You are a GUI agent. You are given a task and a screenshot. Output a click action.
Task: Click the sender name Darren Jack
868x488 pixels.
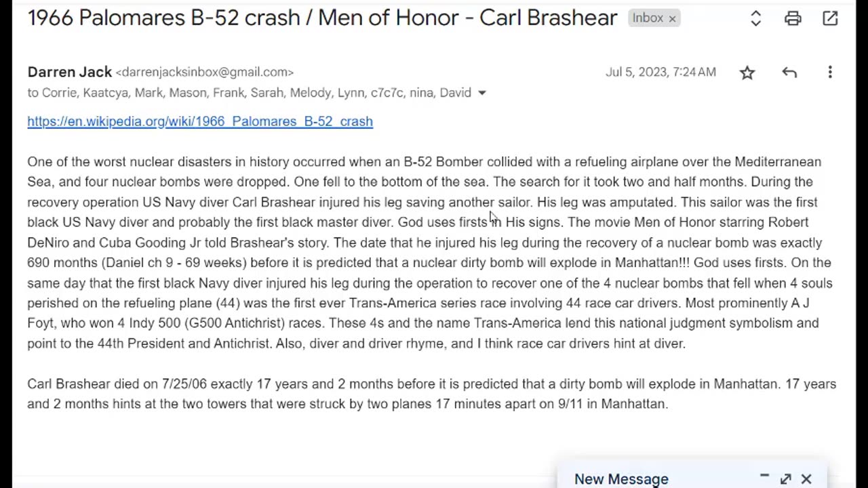(x=70, y=72)
